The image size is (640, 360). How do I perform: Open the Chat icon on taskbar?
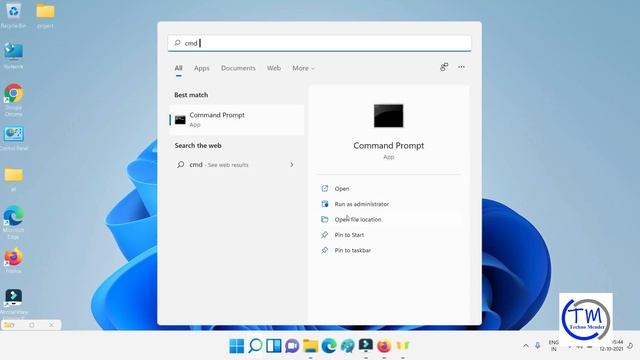tap(292, 346)
